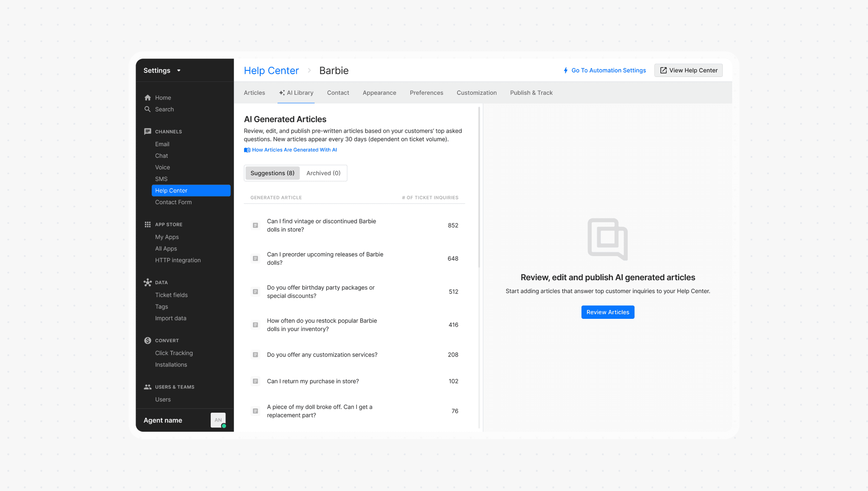Open the Appearance tab

(x=379, y=93)
